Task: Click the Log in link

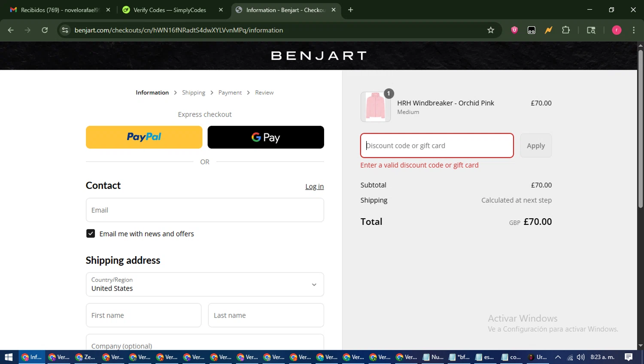Action: [x=314, y=187]
